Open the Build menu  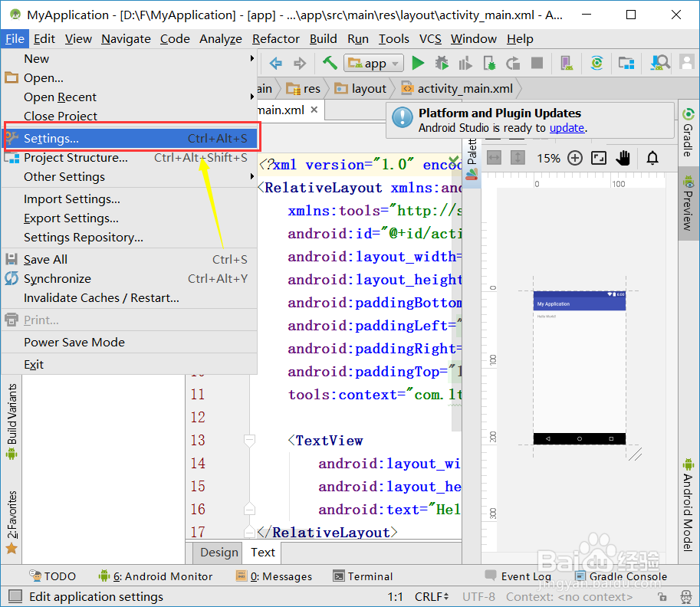tap(324, 39)
